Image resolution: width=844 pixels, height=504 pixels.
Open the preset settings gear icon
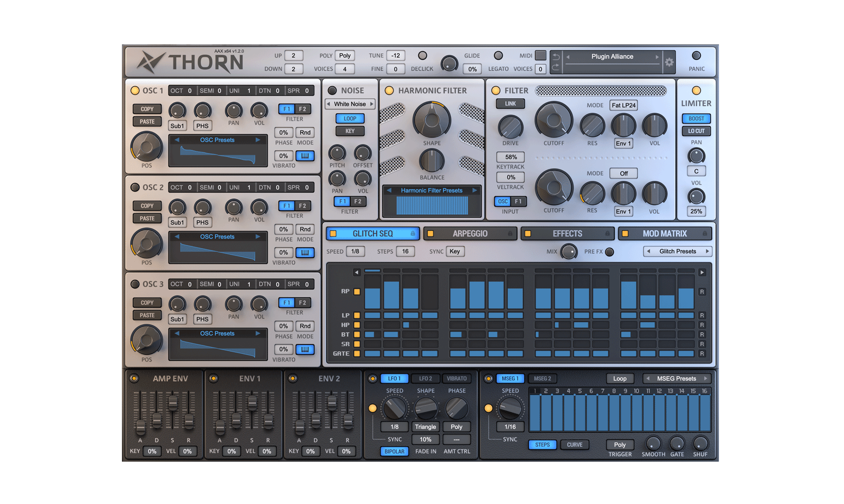tap(669, 62)
